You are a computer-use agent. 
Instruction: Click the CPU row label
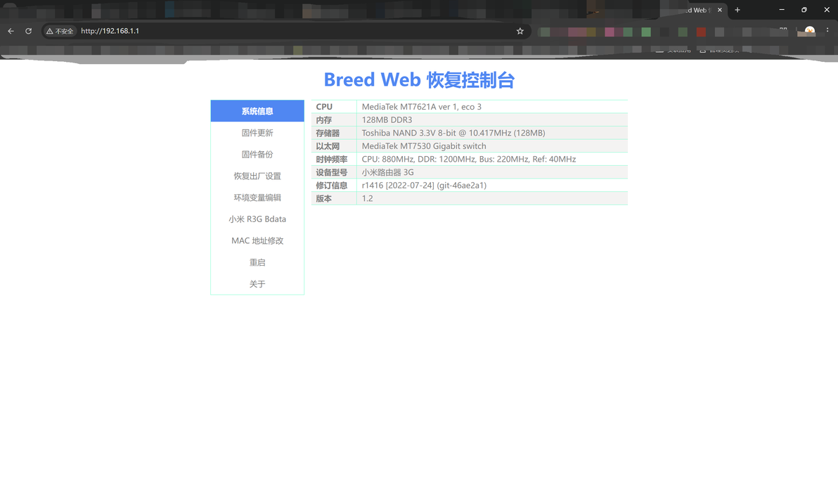(x=324, y=107)
